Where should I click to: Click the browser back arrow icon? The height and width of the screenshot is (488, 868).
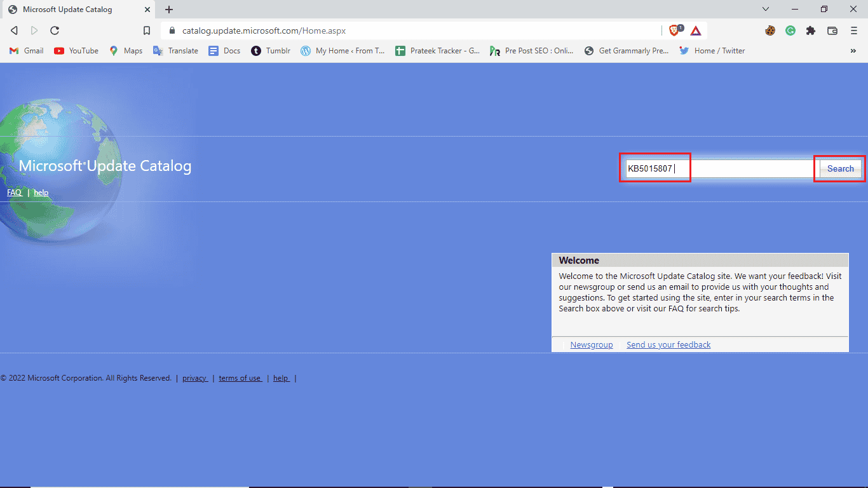point(14,30)
